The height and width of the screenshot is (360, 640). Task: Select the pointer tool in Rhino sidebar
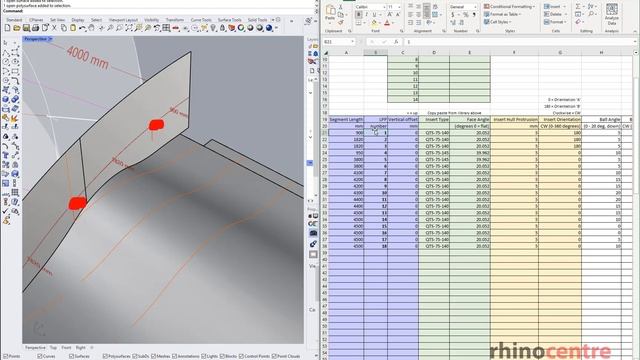pyautogui.click(x=6, y=43)
